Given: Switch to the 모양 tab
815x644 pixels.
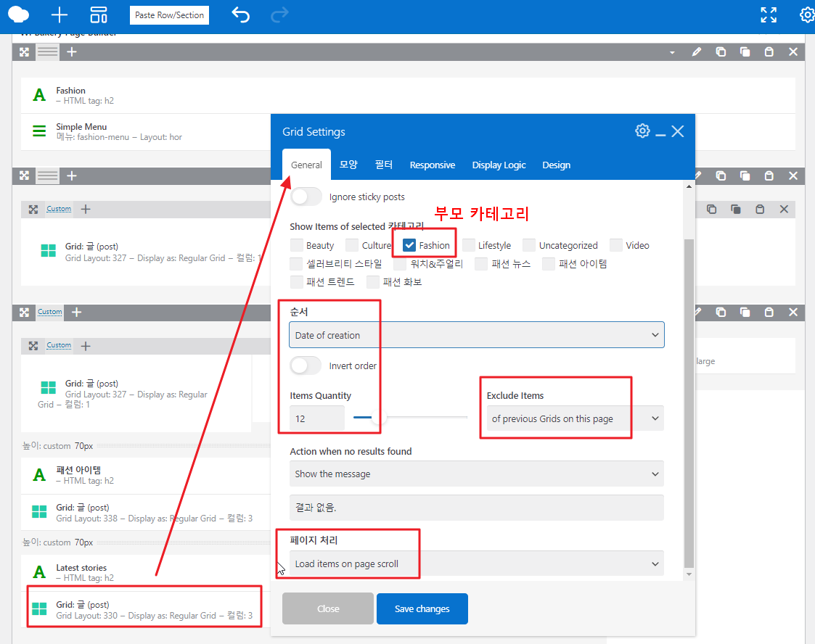Looking at the screenshot, I should pos(348,165).
